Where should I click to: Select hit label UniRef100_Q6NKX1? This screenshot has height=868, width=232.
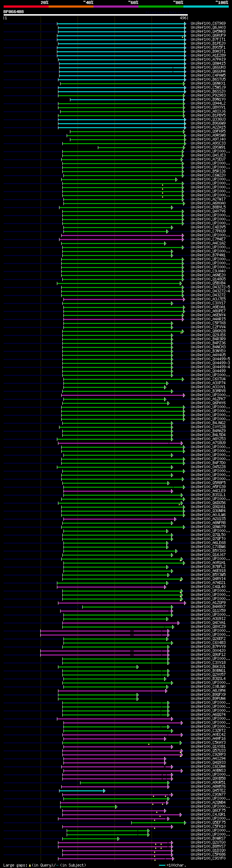208,83
